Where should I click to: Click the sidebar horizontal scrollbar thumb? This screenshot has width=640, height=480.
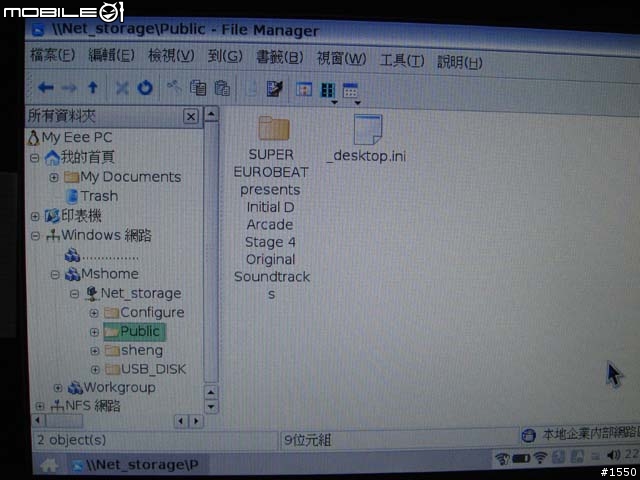[64, 420]
